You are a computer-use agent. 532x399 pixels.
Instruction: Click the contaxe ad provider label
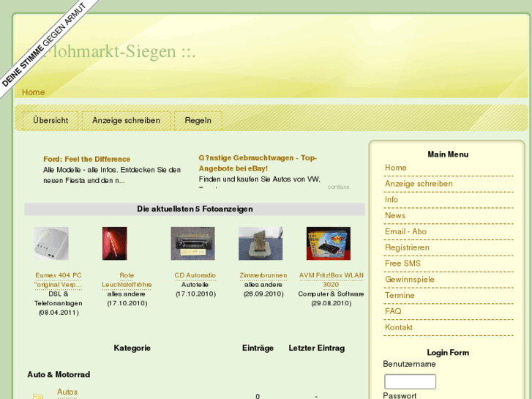click(338, 187)
